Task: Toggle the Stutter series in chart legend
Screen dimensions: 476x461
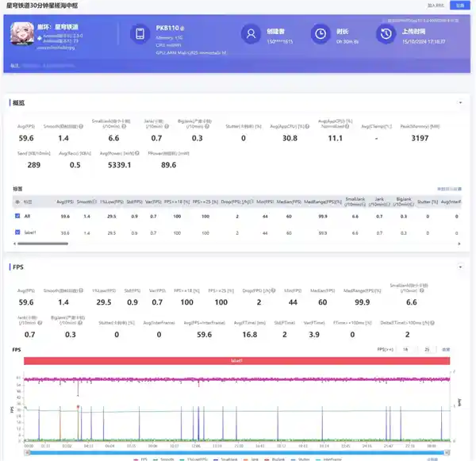Action: click(x=300, y=459)
